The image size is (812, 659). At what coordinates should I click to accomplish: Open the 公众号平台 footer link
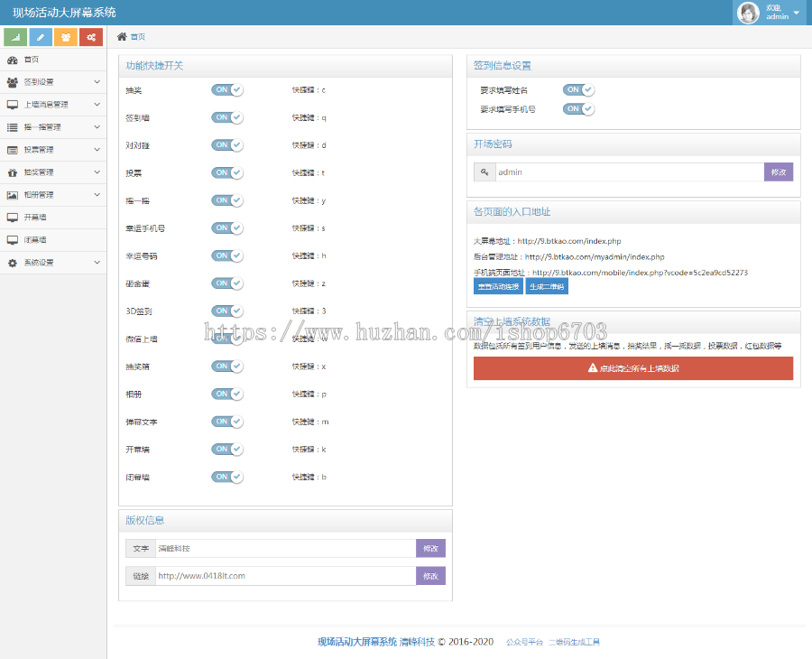point(524,642)
